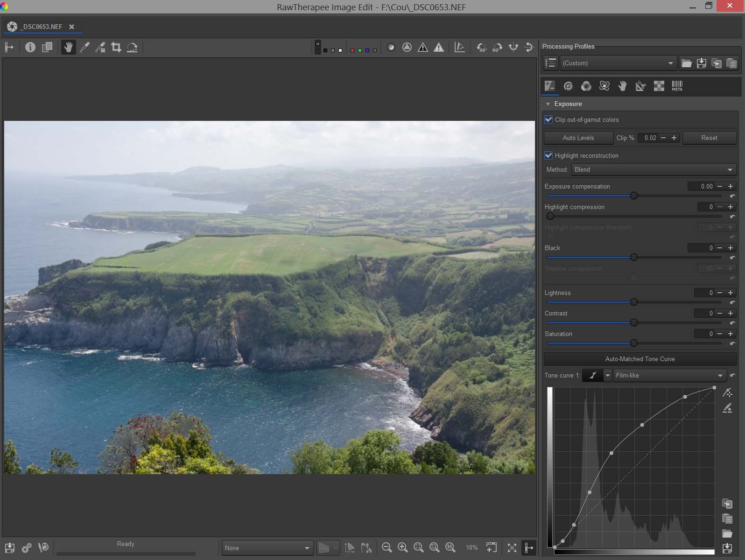Click the zoom in magnifier icon
Screen dimensions: 745x560
402,547
